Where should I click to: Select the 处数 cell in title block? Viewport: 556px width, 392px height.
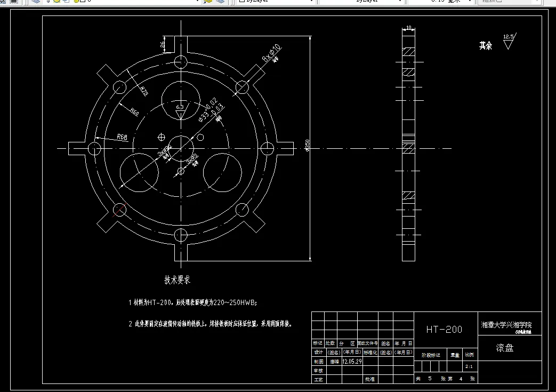point(330,343)
